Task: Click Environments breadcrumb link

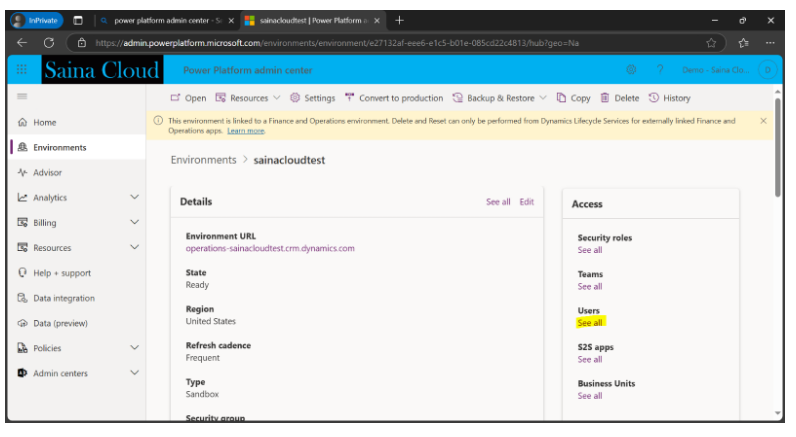Action: pyautogui.click(x=204, y=160)
